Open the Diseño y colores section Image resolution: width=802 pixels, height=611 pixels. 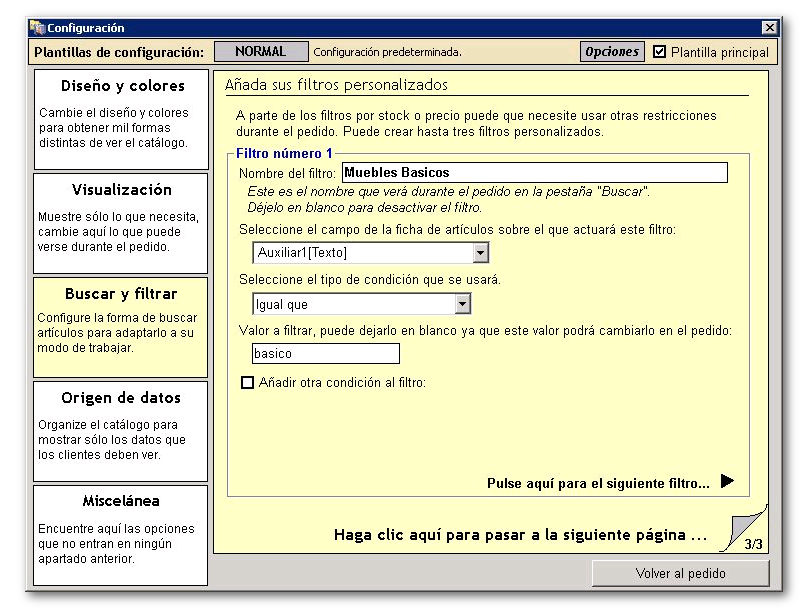(121, 119)
